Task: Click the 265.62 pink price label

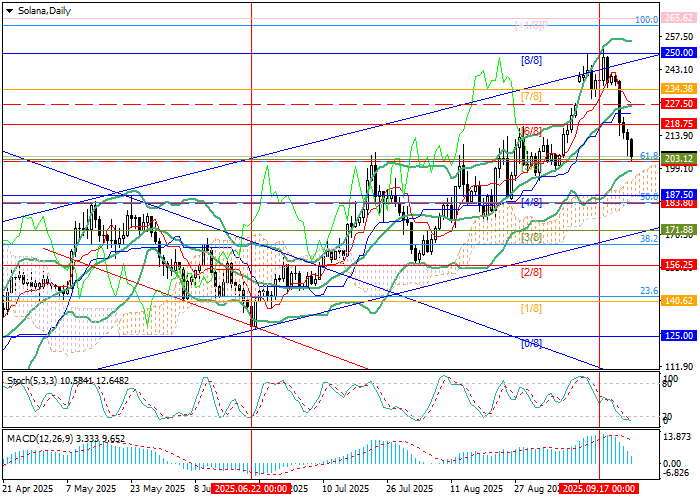Action: pyautogui.click(x=678, y=19)
